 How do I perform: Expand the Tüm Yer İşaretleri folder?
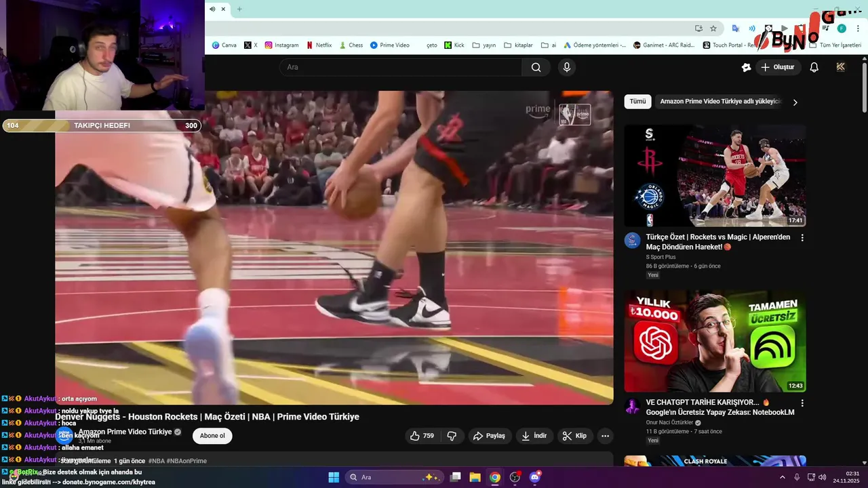pyautogui.click(x=835, y=45)
